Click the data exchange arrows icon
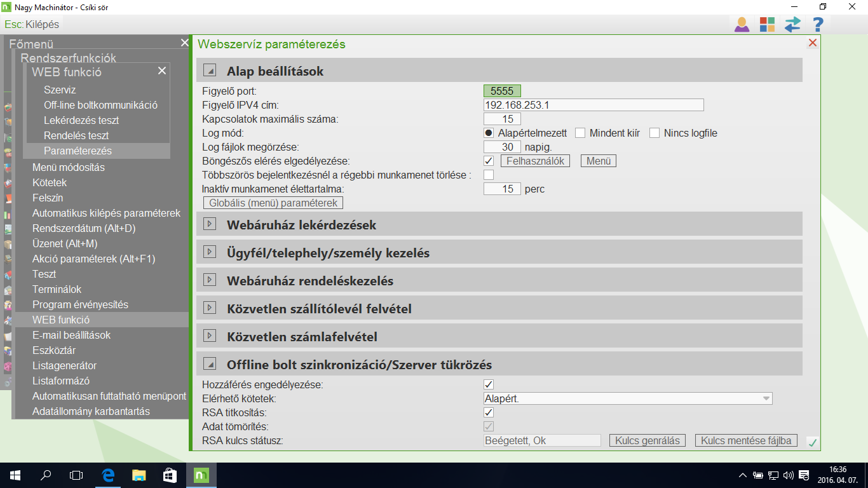The height and width of the screenshot is (488, 868). point(792,24)
